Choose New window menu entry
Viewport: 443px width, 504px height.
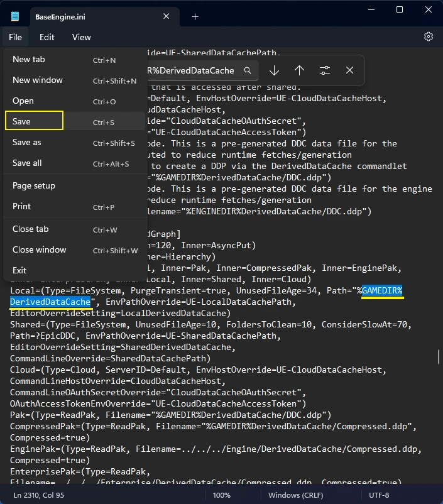pyautogui.click(x=75, y=80)
